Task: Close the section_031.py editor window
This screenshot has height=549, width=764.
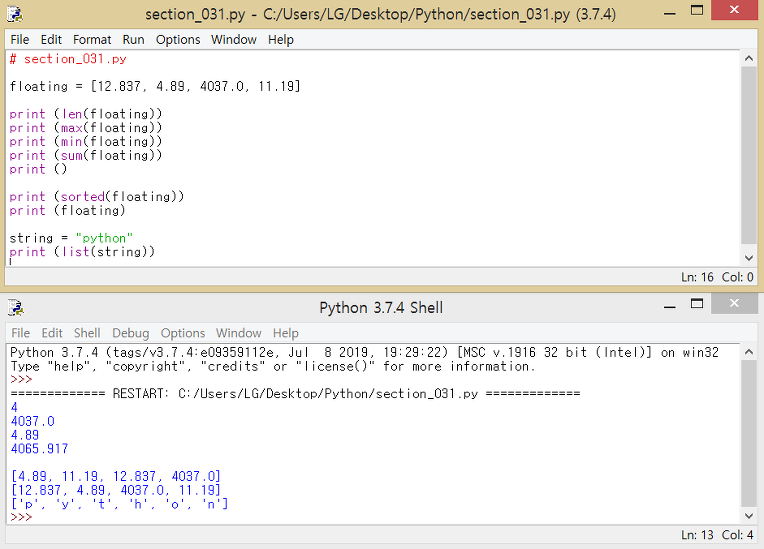Action: coord(734,10)
